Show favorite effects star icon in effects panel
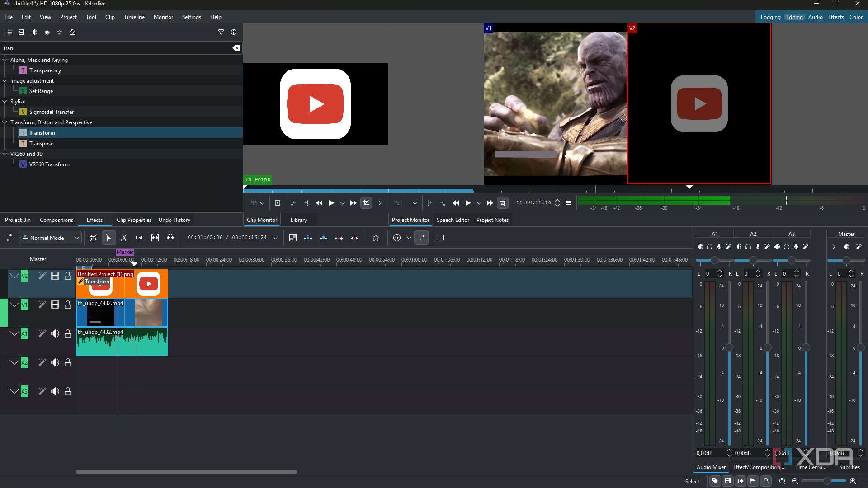The width and height of the screenshot is (868, 488). (60, 32)
